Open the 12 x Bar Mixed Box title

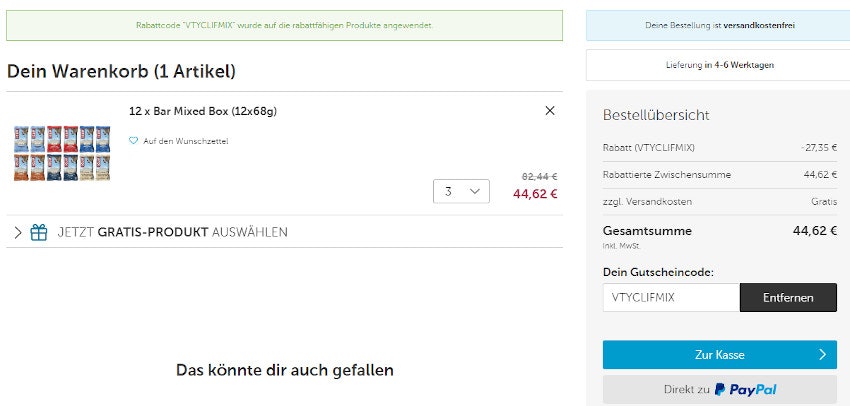(203, 111)
